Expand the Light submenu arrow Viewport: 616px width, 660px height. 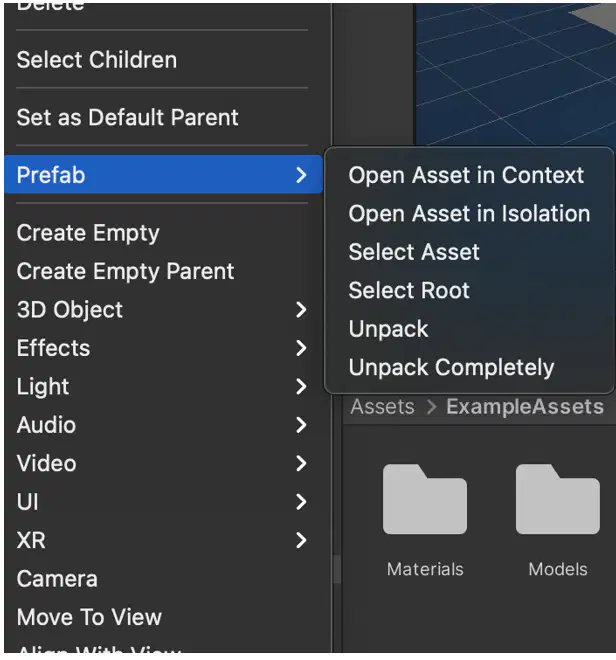point(301,386)
